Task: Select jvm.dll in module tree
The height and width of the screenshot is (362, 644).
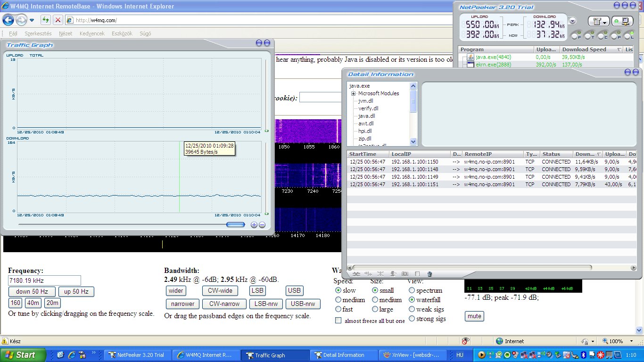Action: point(365,101)
